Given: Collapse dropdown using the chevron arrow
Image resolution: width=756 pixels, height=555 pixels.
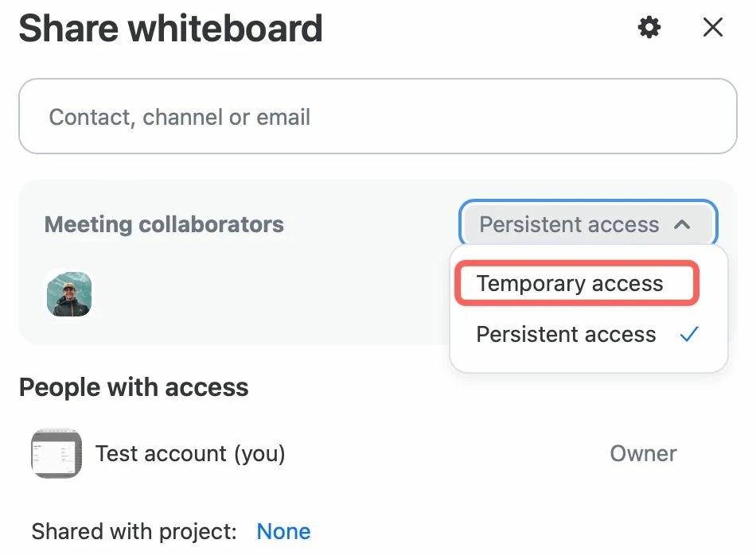Looking at the screenshot, I should coord(682,224).
